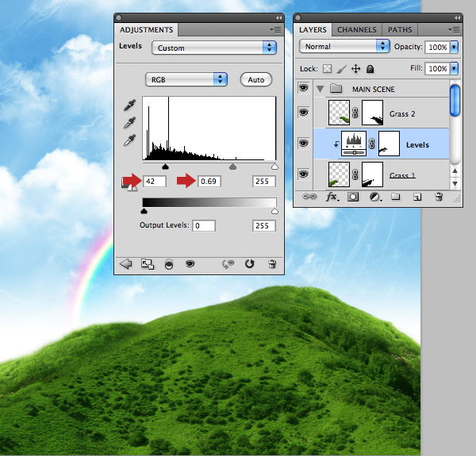Screen dimensions: 476x456
Task: Click the input shadow slider handle
Action: tap(165, 167)
